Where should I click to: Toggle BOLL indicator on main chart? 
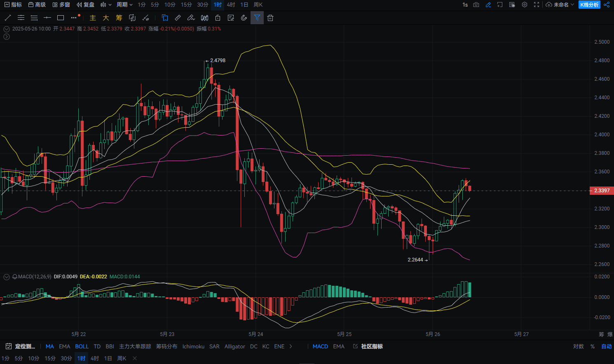pyautogui.click(x=82, y=346)
